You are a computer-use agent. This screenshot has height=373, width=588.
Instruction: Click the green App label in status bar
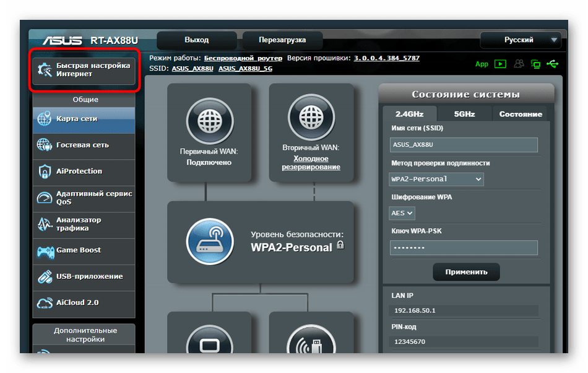pos(482,64)
